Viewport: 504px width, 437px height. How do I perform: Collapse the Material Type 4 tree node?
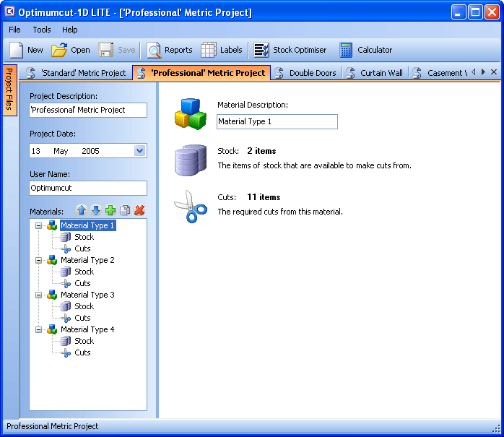tap(38, 329)
